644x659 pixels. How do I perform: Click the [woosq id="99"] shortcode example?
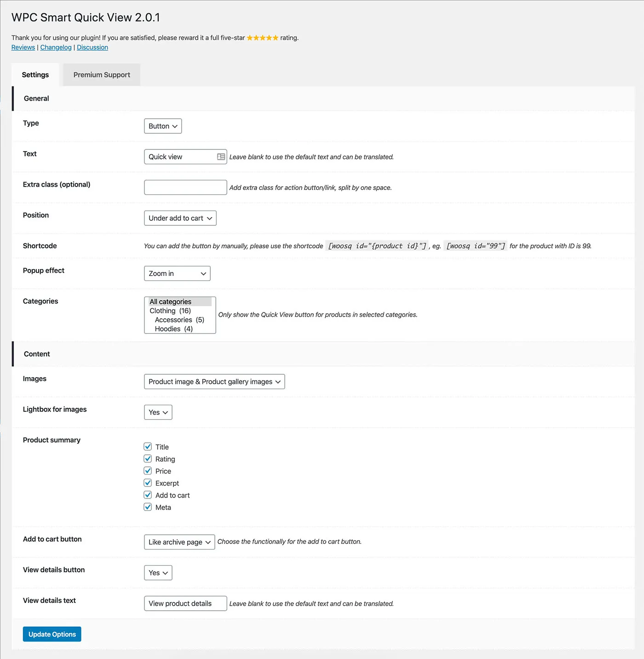pos(476,246)
